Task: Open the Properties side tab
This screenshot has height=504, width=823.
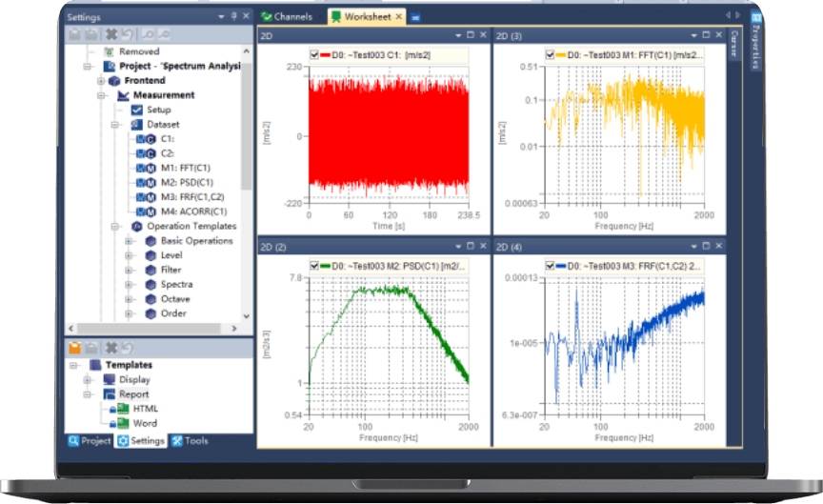Action: pos(755,41)
